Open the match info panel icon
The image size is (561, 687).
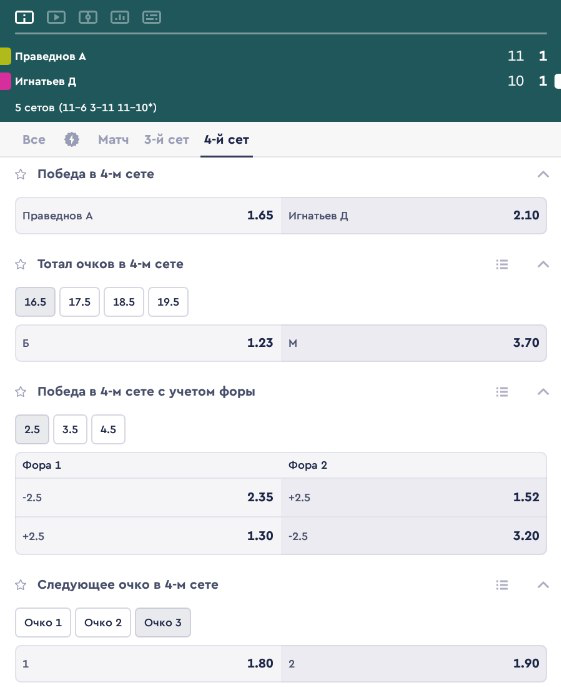[24, 17]
